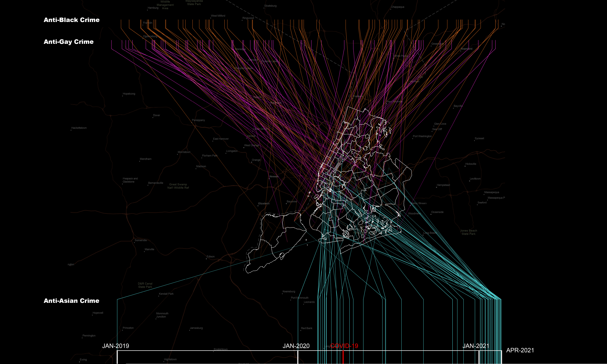Click the Newark map label
Screen dimensions: 607x364
(274, 176)
